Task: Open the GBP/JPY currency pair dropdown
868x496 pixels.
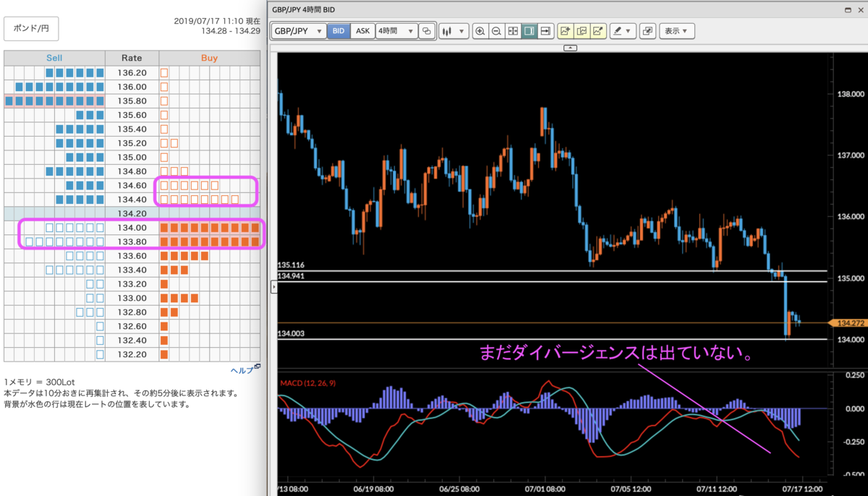Action: (298, 31)
